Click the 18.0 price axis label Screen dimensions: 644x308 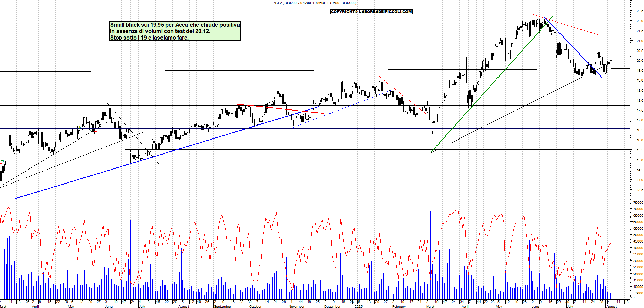point(640,101)
